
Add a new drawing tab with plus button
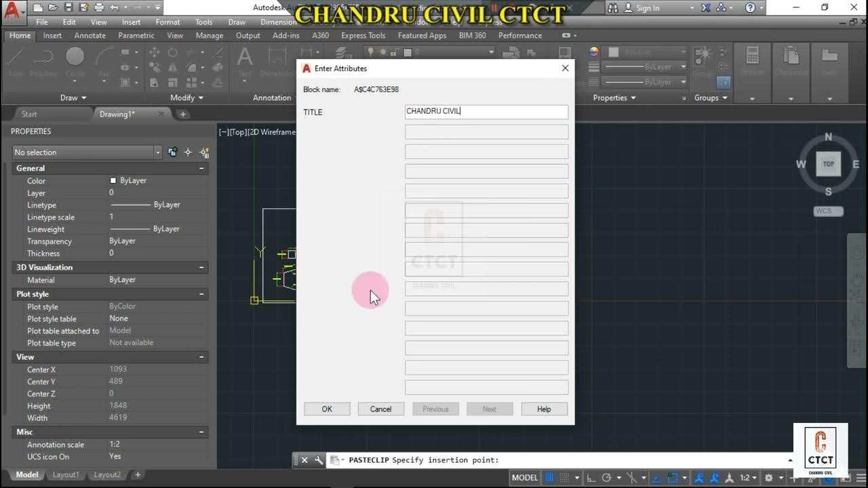point(183,114)
